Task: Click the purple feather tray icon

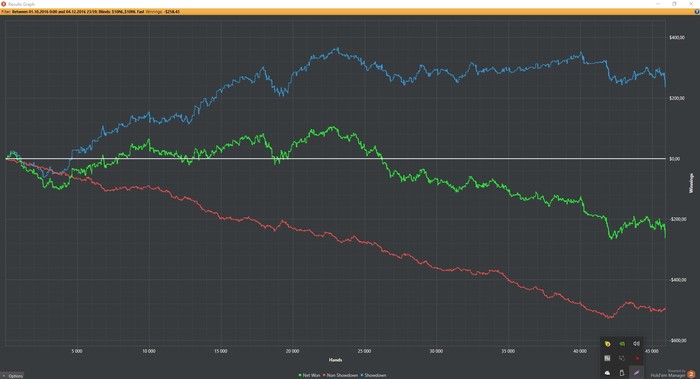Action: (637, 372)
